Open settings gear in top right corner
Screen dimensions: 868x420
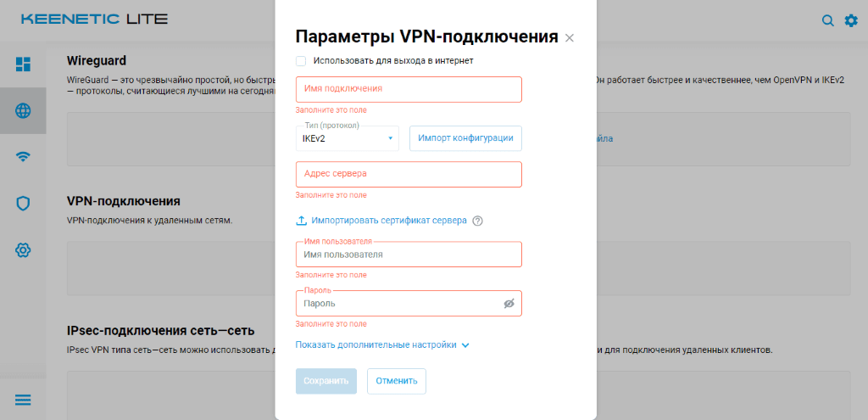[x=851, y=20]
